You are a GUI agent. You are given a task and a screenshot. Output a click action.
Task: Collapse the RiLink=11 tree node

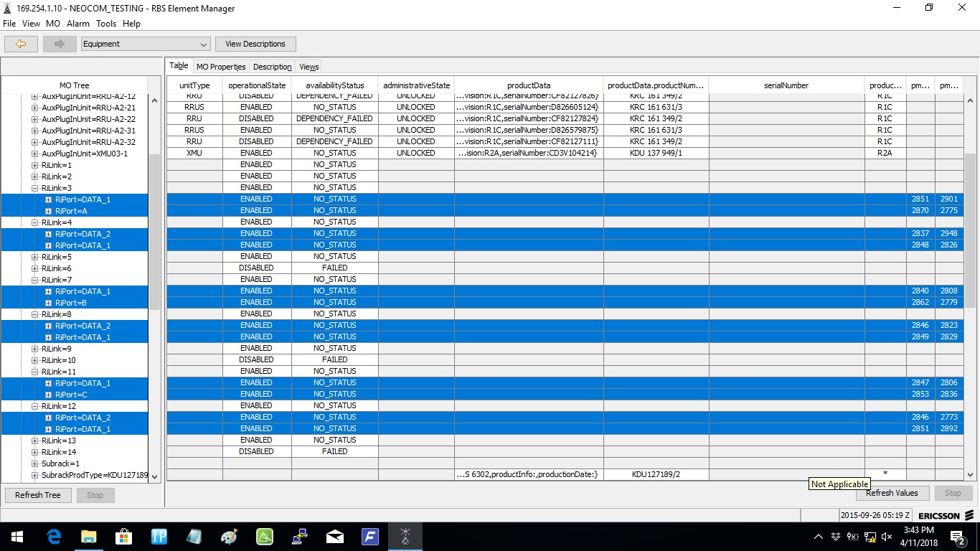(x=34, y=372)
